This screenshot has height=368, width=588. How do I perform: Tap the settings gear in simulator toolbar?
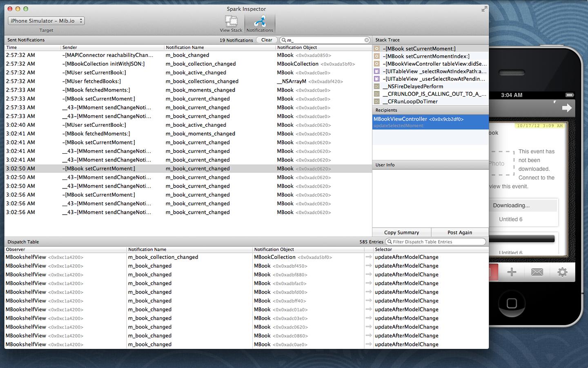coord(562,272)
